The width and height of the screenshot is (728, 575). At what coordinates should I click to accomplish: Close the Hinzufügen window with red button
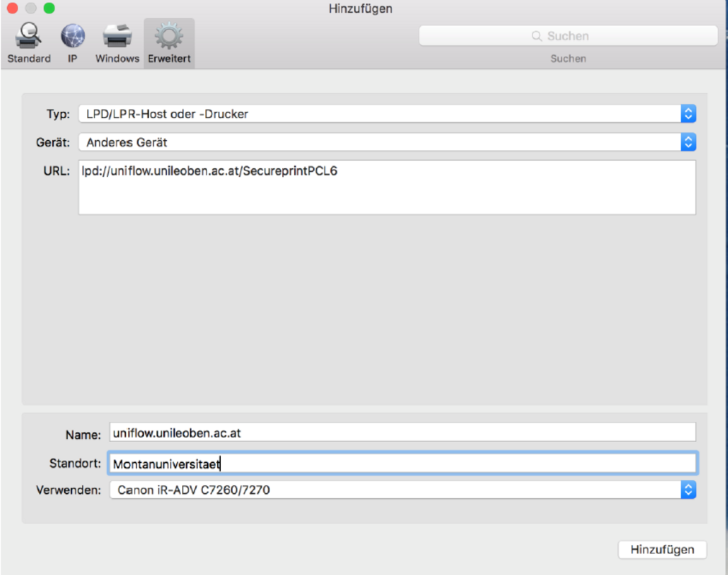click(x=12, y=9)
